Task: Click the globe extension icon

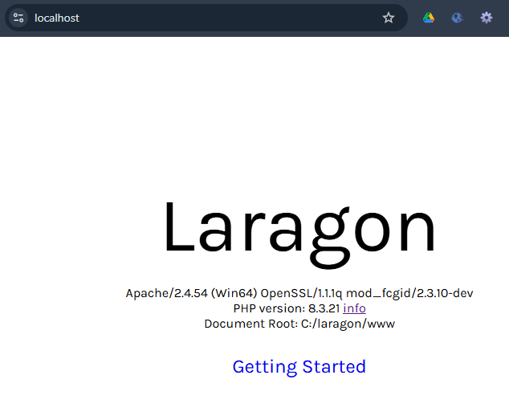Action: 457,18
